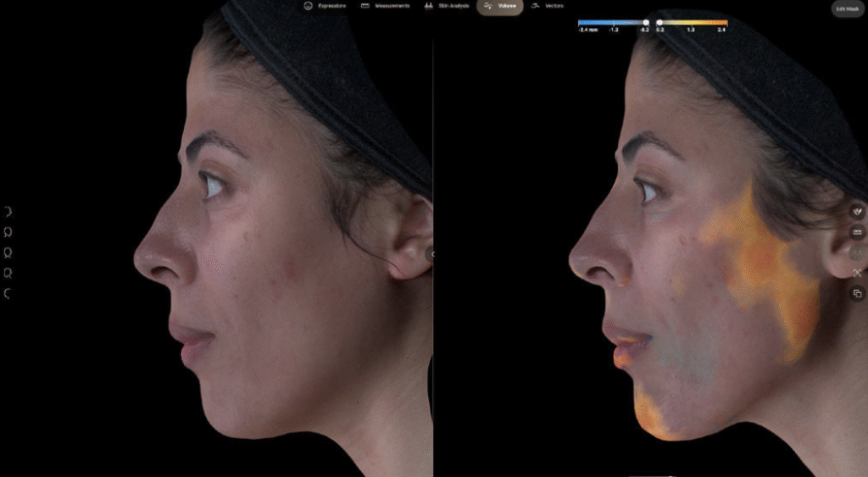
Task: Click the bar-chart icon beside Skin Analysis
Action: pos(428,6)
